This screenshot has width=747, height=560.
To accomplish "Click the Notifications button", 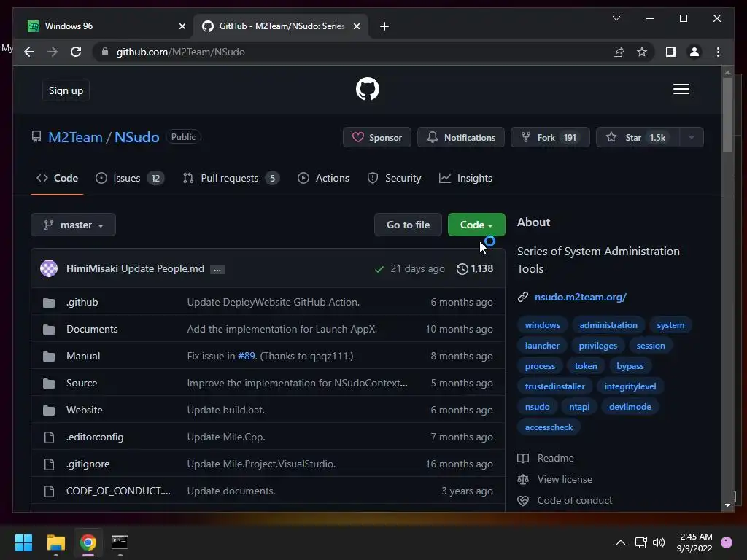I will [x=461, y=138].
